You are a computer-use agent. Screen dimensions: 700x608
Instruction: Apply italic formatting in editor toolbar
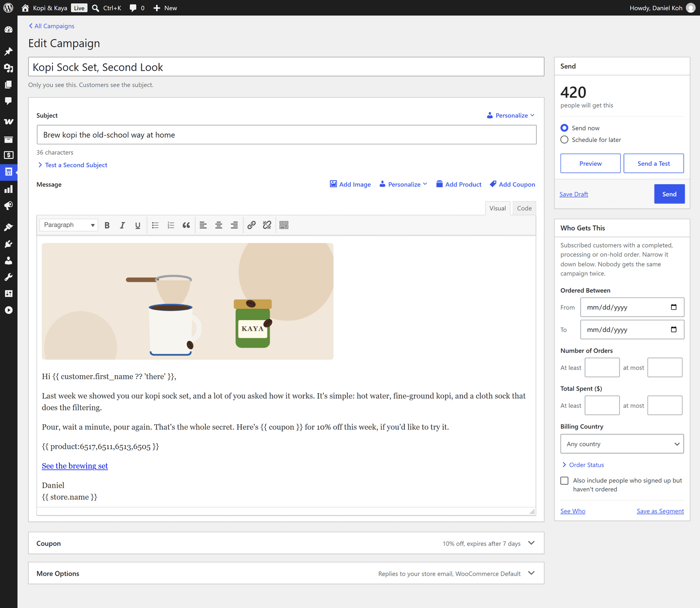pos(122,225)
